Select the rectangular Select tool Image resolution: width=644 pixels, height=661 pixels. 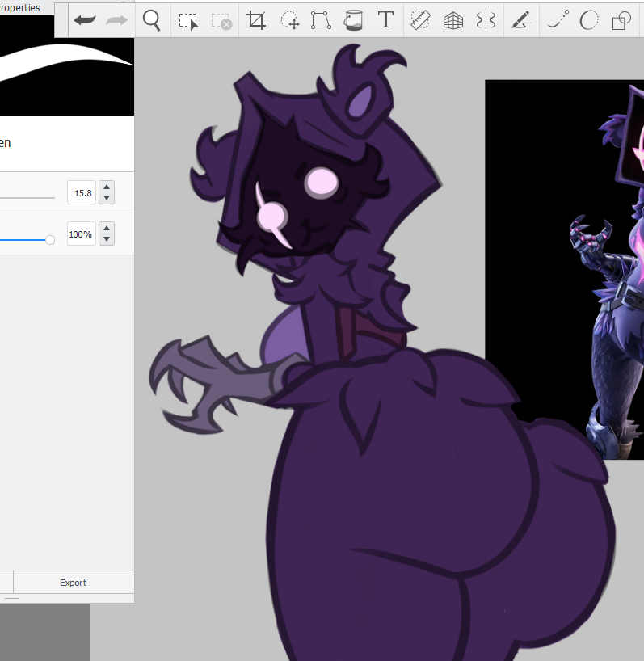(188, 21)
